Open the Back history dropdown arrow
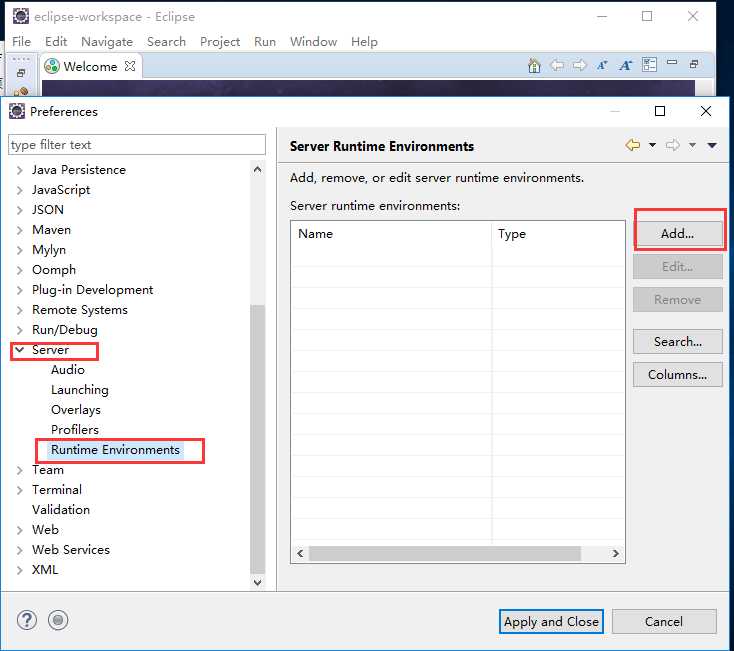Image resolution: width=734 pixels, height=651 pixels. click(x=652, y=145)
